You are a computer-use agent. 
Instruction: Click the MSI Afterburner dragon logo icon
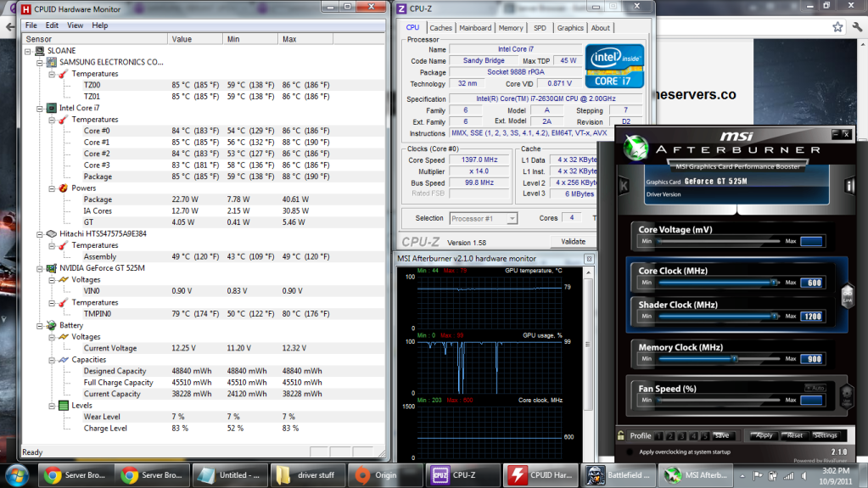[x=636, y=149]
